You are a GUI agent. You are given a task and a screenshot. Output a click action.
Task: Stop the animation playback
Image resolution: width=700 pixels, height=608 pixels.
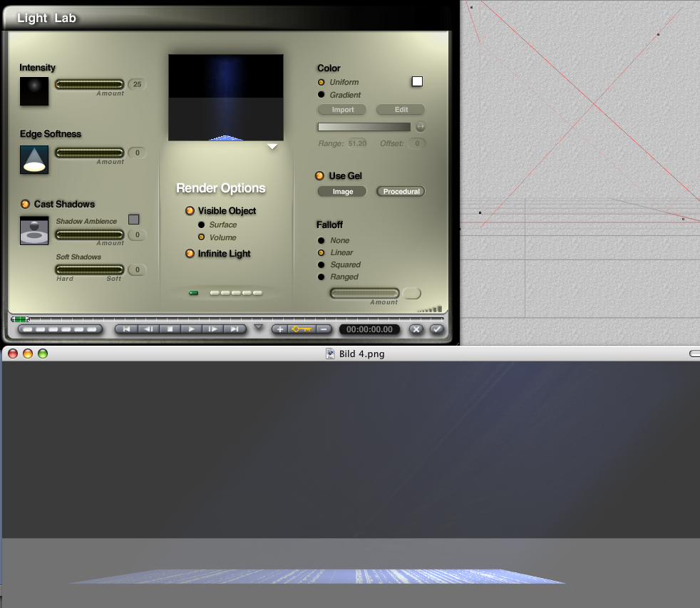point(170,329)
